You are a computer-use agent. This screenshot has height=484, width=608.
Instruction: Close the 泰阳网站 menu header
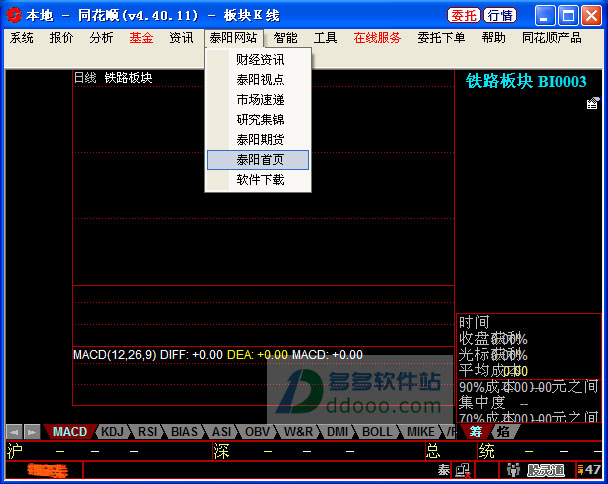[x=233, y=38]
